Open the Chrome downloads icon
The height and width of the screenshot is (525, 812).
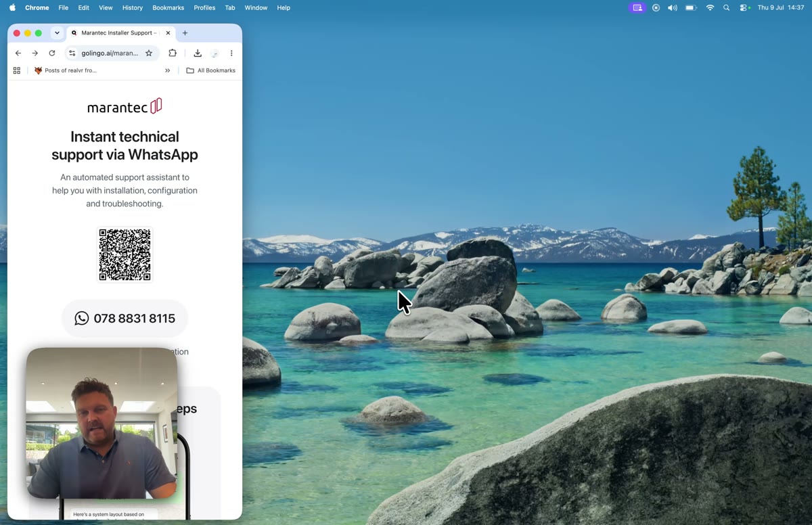[x=198, y=53]
